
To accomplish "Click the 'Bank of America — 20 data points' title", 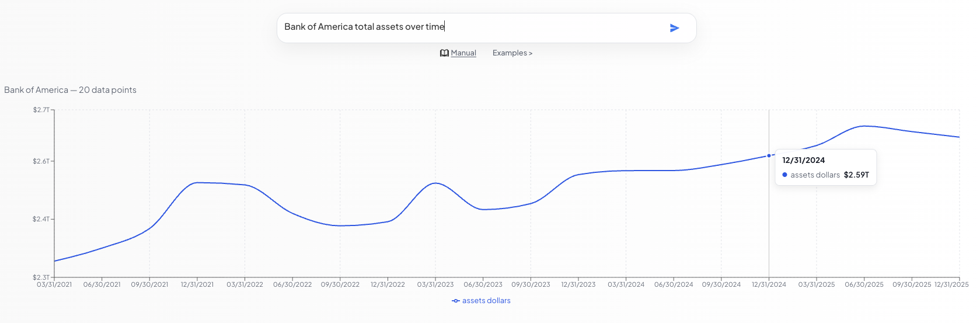I will pyautogui.click(x=70, y=90).
